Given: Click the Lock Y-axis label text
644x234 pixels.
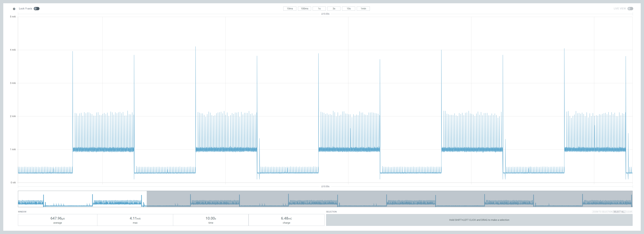Looking at the screenshot, I should point(25,8).
